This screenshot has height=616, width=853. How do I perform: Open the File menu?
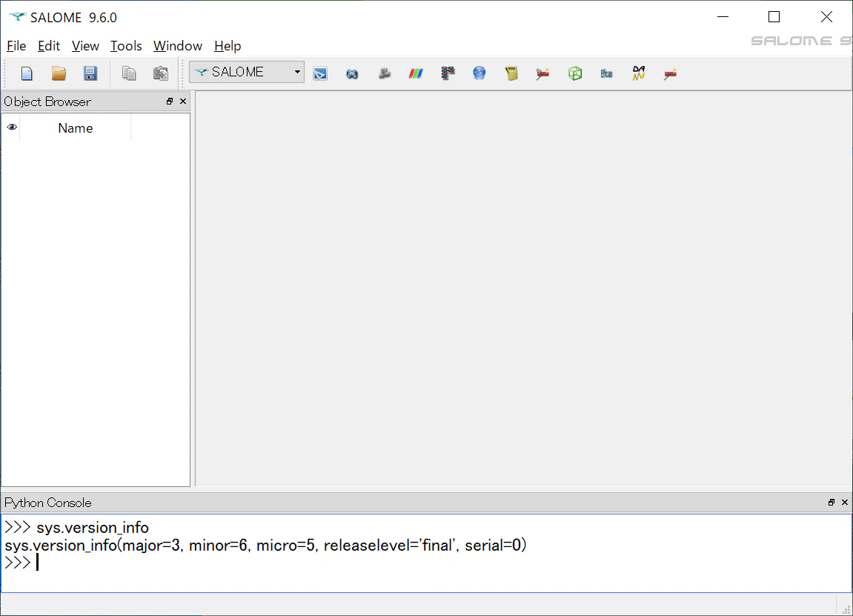pos(16,46)
